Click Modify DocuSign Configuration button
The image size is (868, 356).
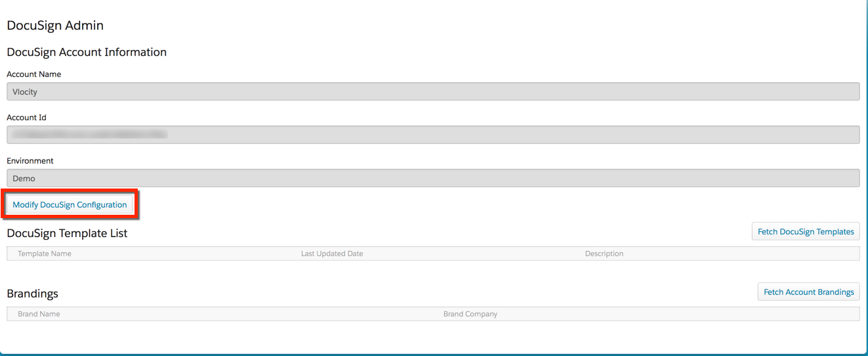pyautogui.click(x=70, y=205)
